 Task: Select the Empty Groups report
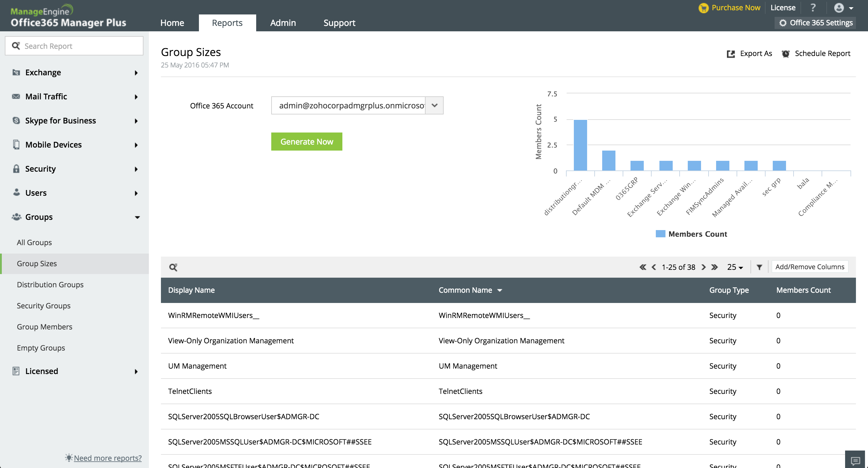point(41,348)
